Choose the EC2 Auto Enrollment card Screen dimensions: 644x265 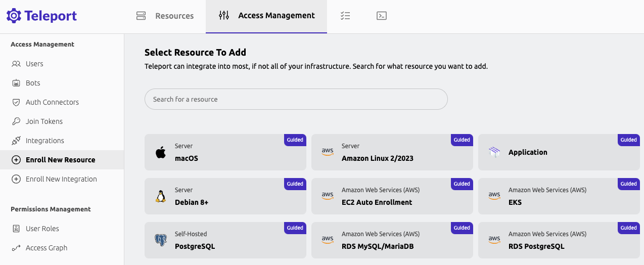[x=392, y=196]
